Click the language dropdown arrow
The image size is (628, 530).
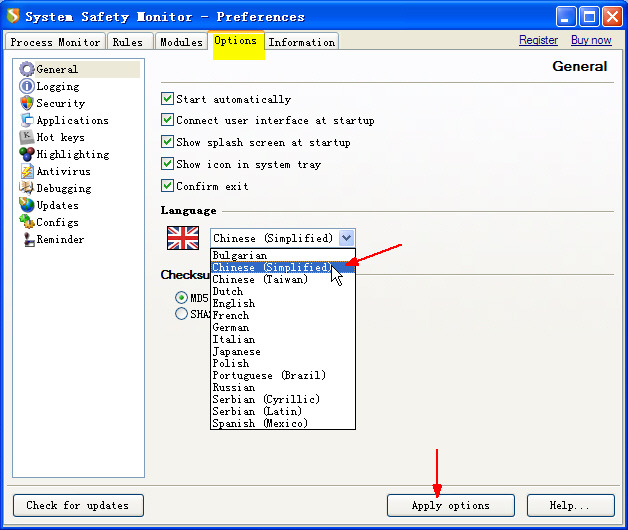[346, 238]
